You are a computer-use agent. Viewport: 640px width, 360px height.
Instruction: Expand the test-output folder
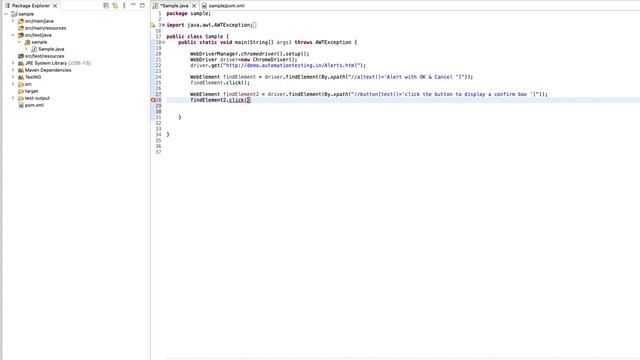tap(13, 98)
